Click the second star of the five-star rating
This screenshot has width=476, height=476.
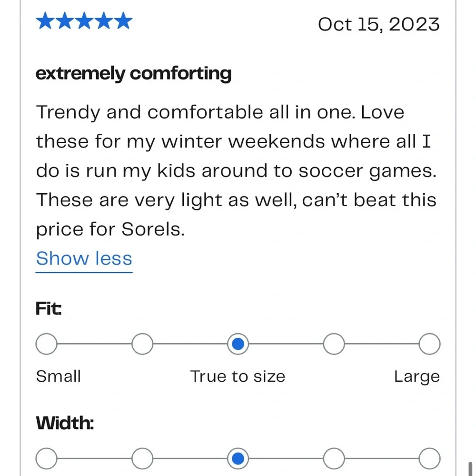pyautogui.click(x=65, y=20)
